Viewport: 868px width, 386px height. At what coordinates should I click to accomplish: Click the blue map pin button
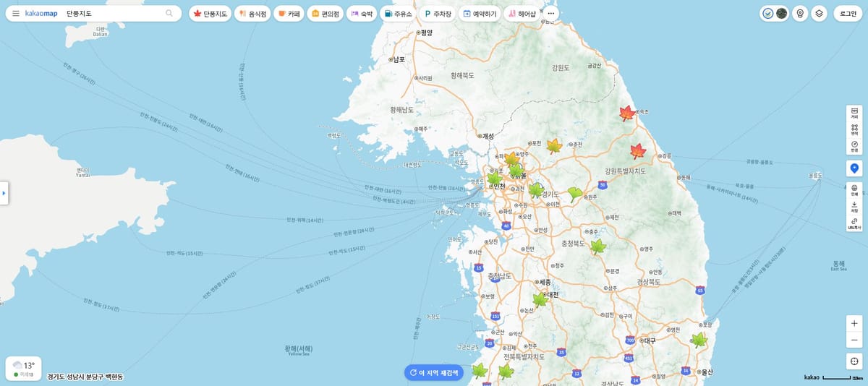854,168
